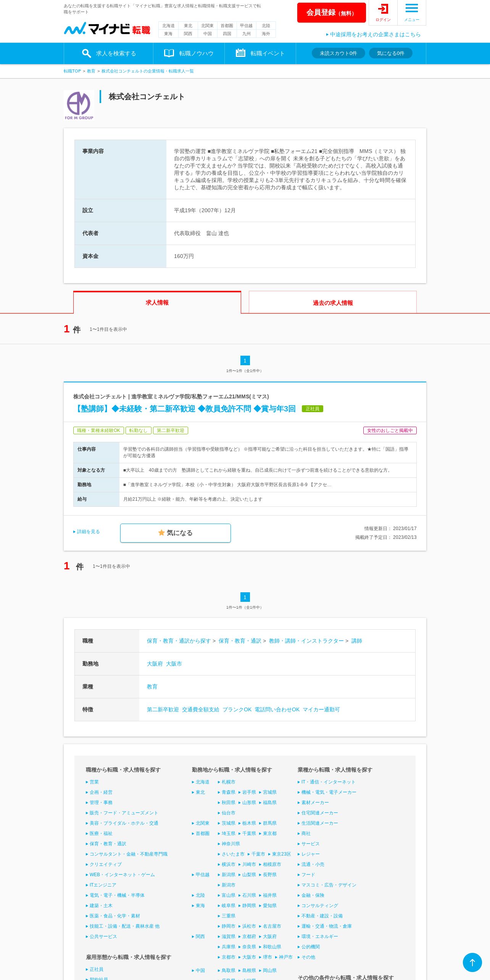Image resolution: width=490 pixels, height=980 pixels.
Task: Open 東京23区 location link
Action: tap(280, 854)
